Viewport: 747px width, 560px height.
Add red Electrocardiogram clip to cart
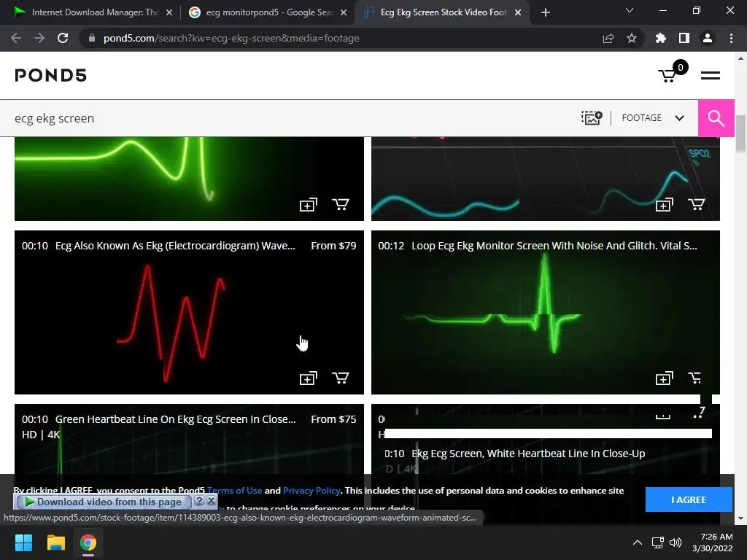click(340, 378)
